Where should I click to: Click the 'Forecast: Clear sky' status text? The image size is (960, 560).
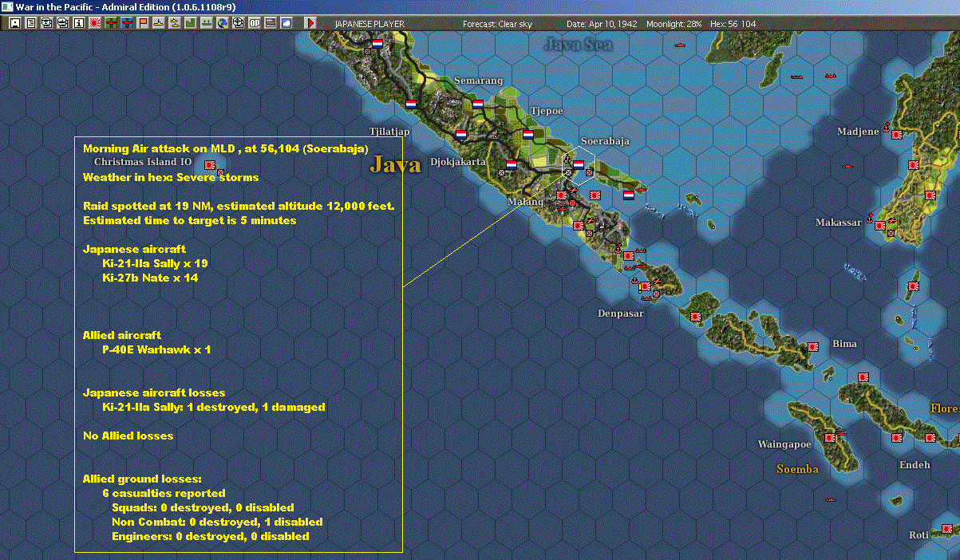pos(497,24)
